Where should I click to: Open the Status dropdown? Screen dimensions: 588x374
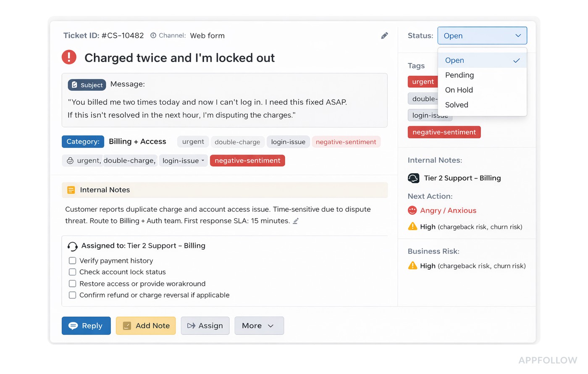pos(482,36)
